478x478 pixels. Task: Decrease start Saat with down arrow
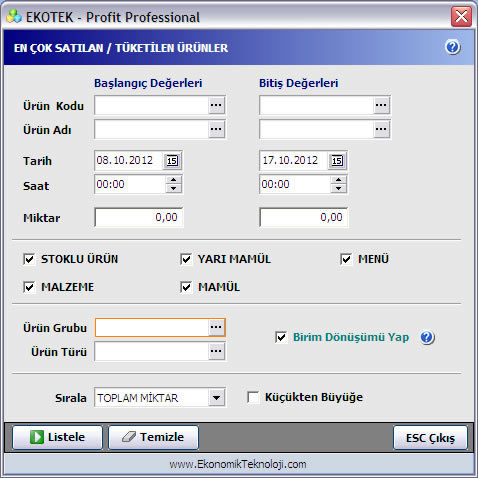pyautogui.click(x=173, y=189)
